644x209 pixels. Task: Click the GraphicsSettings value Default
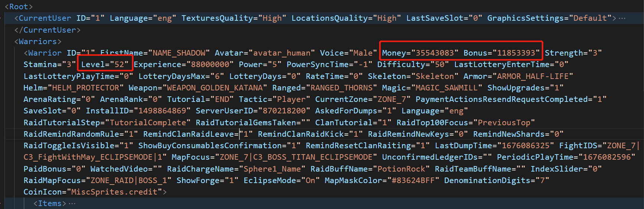pos(590,18)
